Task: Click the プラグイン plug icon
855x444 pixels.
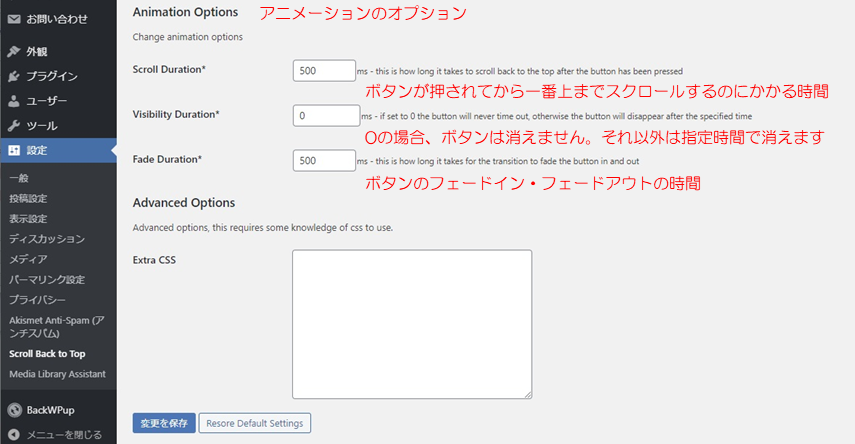Action: tap(14, 76)
